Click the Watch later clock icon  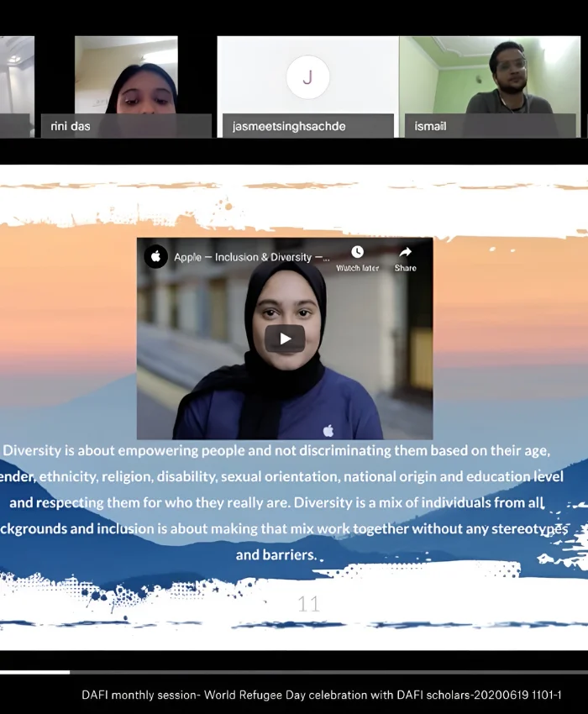pyautogui.click(x=357, y=252)
